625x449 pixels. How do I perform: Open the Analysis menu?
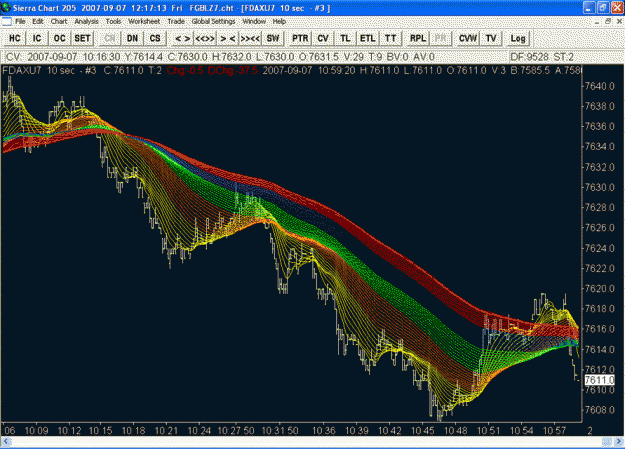(86, 22)
